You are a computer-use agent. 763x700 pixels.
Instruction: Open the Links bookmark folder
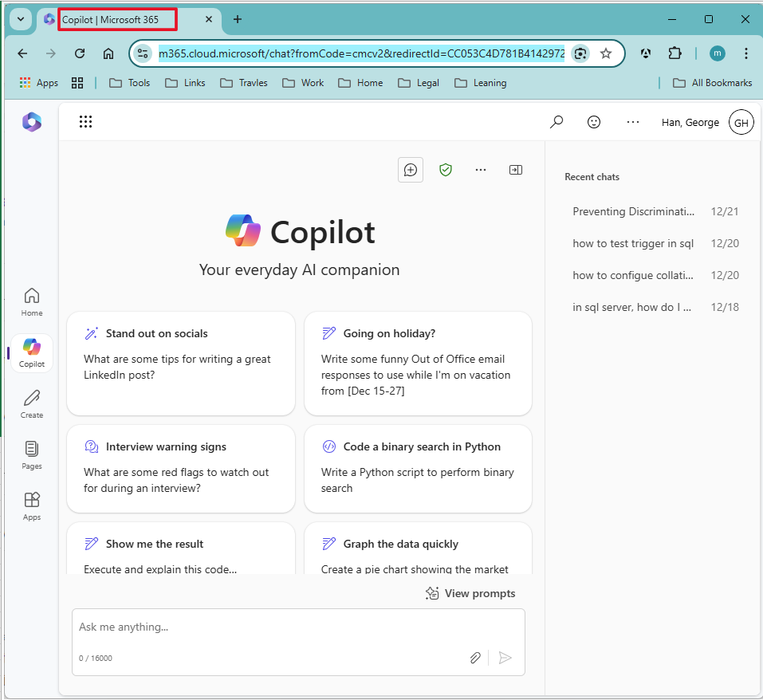click(x=186, y=83)
